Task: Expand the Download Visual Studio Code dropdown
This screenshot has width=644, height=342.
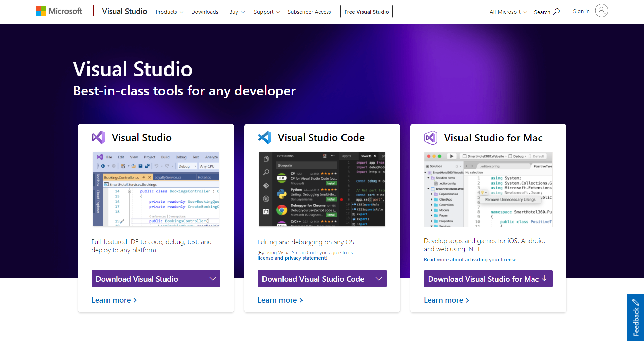Action: (322, 279)
